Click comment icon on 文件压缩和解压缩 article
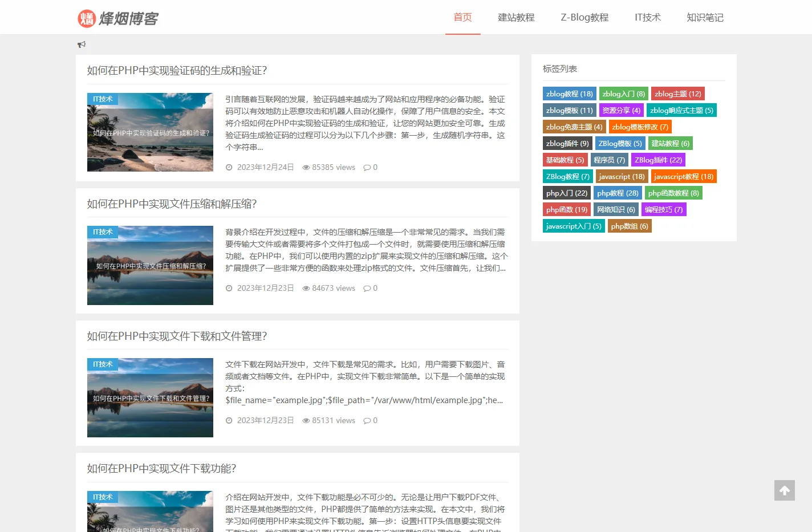Viewport: 812px width, 532px height. pyautogui.click(x=367, y=289)
